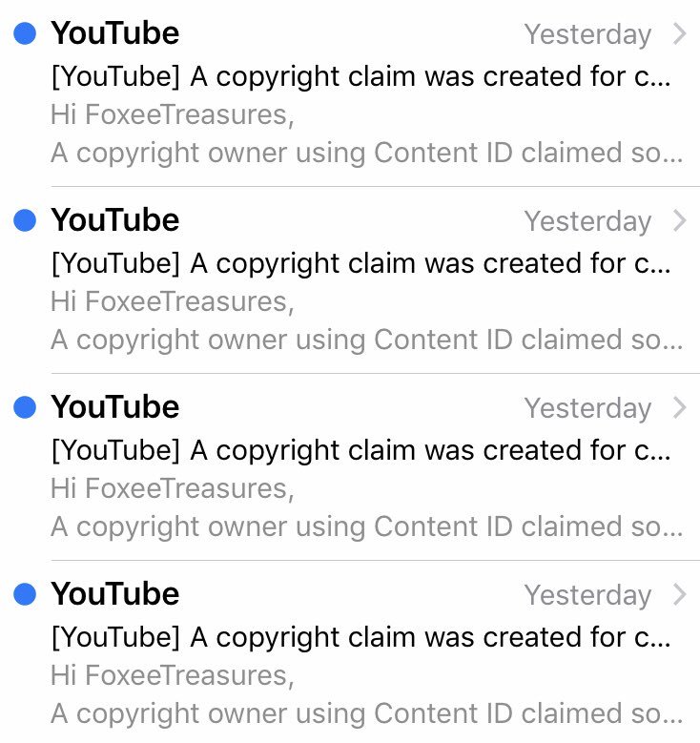Image resolution: width=700 pixels, height=743 pixels.
Task: Tap the third email's blue unread dot
Action: [25, 407]
